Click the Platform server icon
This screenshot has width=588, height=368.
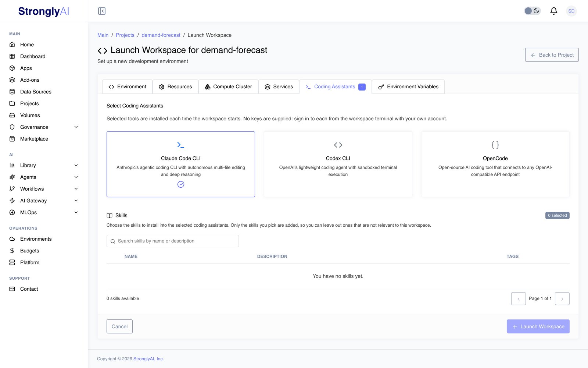click(12, 262)
